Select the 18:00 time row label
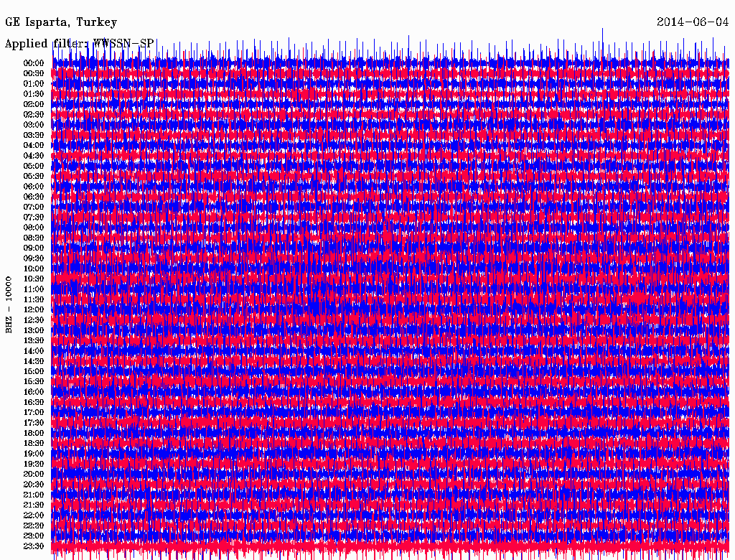735x560 pixels. click(34, 433)
